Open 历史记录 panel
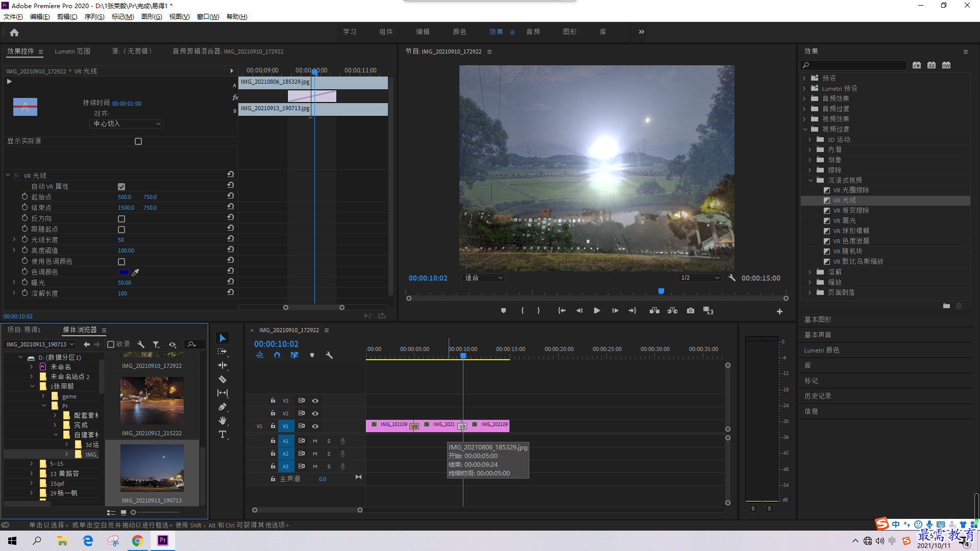980x551 pixels. point(818,396)
